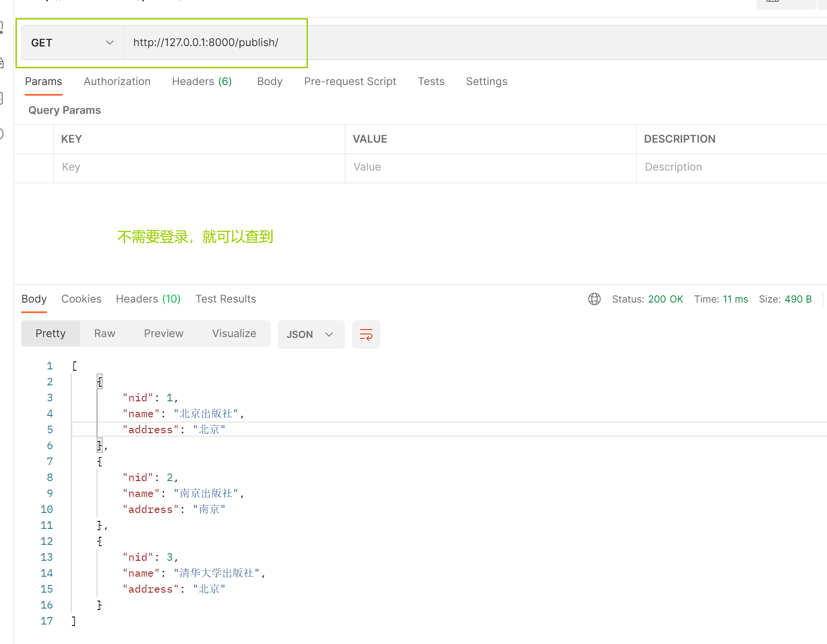Image resolution: width=827 pixels, height=644 pixels.
Task: Click the Size 490 B value
Action: tap(798, 299)
